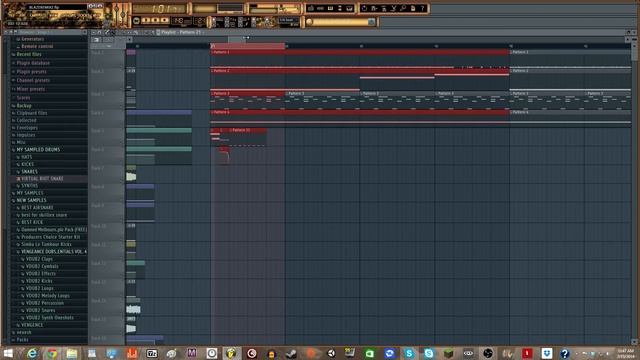Open the VDUB2 Cymbals folder
This screenshot has height=360, width=640.
pyautogui.click(x=42, y=267)
